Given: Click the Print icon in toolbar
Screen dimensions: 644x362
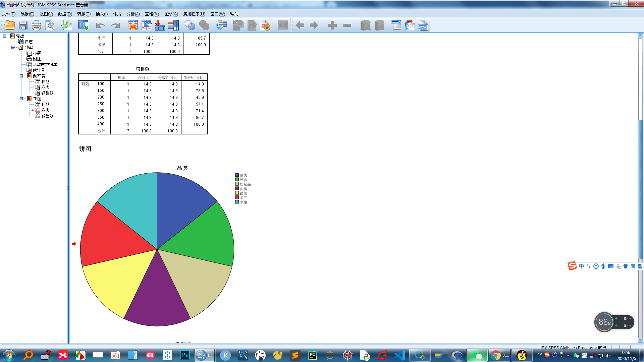Looking at the screenshot, I should point(36,25).
